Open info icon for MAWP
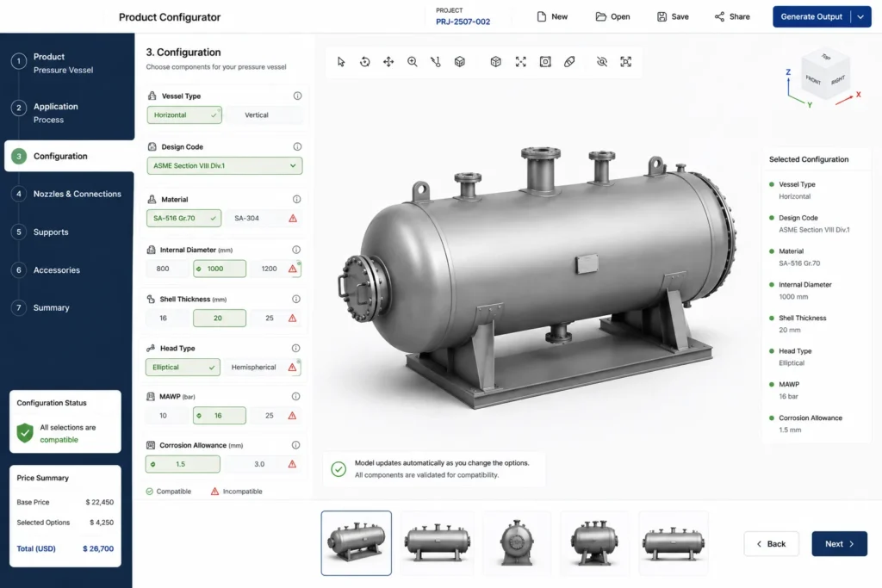Viewport: 882px width, 588px height. click(296, 396)
